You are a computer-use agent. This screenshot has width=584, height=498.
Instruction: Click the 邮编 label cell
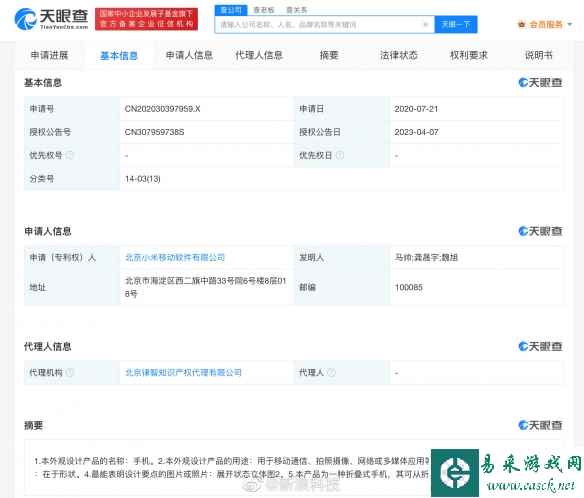tap(342, 287)
